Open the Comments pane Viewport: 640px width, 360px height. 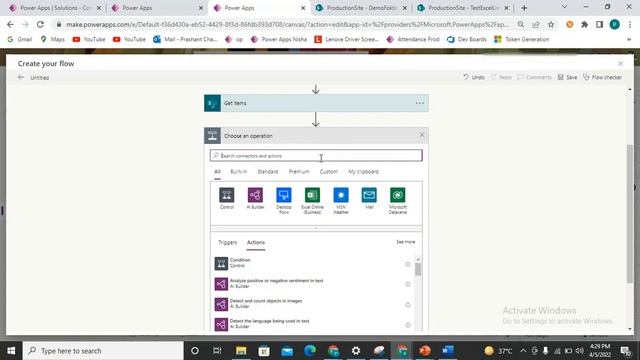[534, 77]
